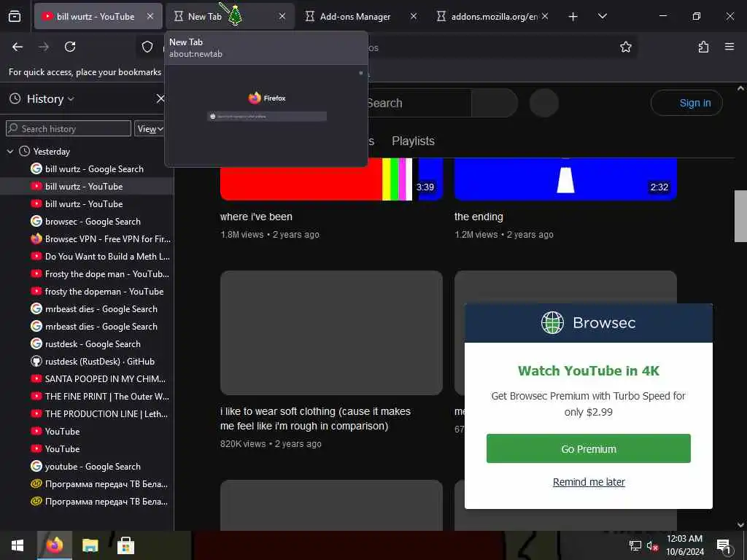Open File Explorer from the taskbar

click(90, 545)
